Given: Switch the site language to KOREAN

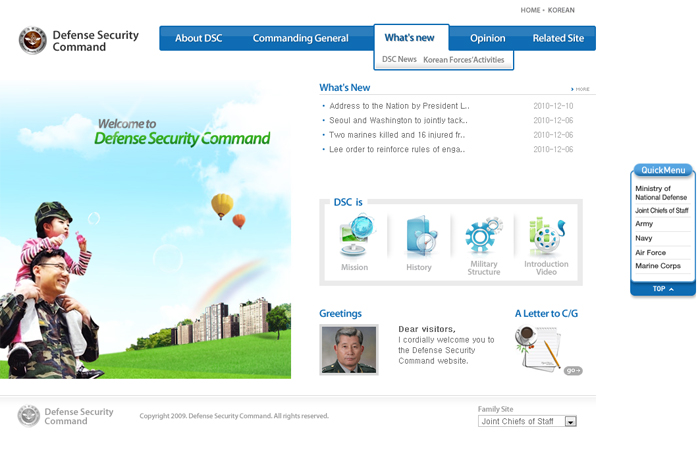Looking at the screenshot, I should [561, 10].
